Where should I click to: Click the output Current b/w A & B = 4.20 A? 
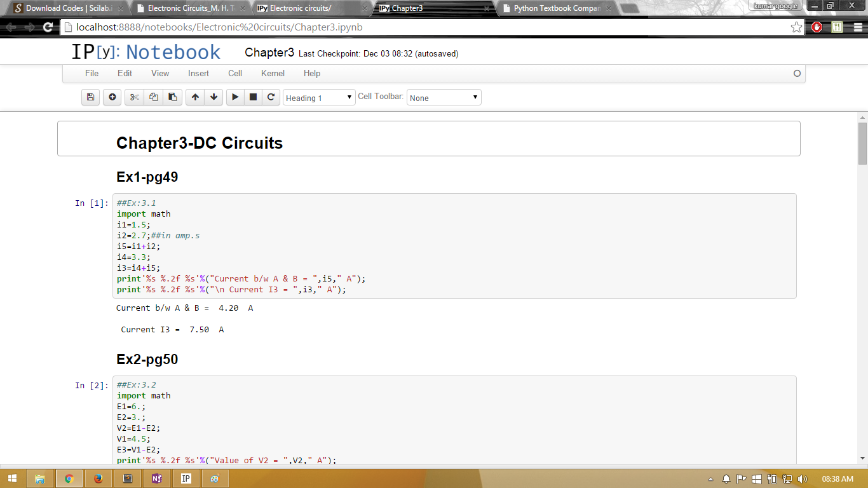(x=184, y=308)
